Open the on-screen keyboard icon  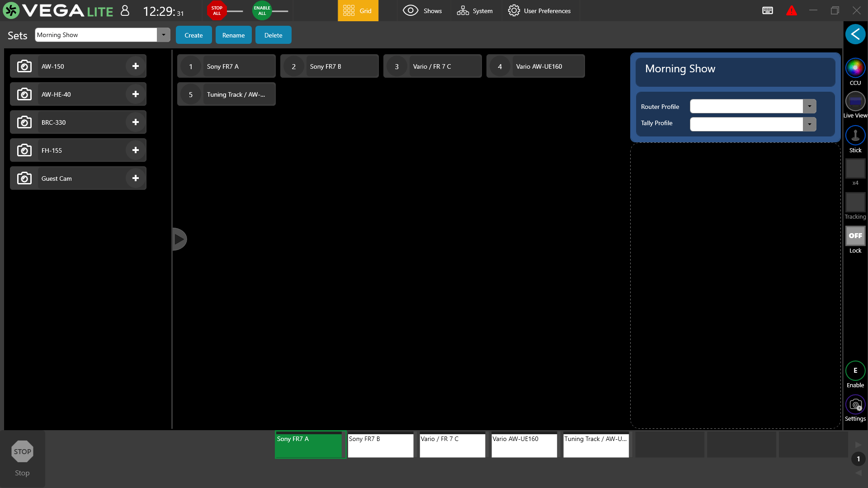[768, 10]
